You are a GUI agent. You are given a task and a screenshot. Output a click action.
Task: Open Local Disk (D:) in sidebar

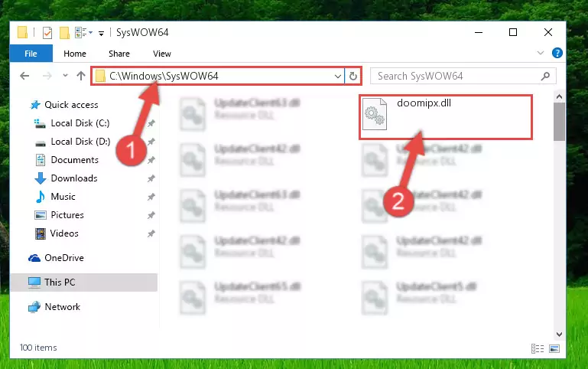pos(80,142)
